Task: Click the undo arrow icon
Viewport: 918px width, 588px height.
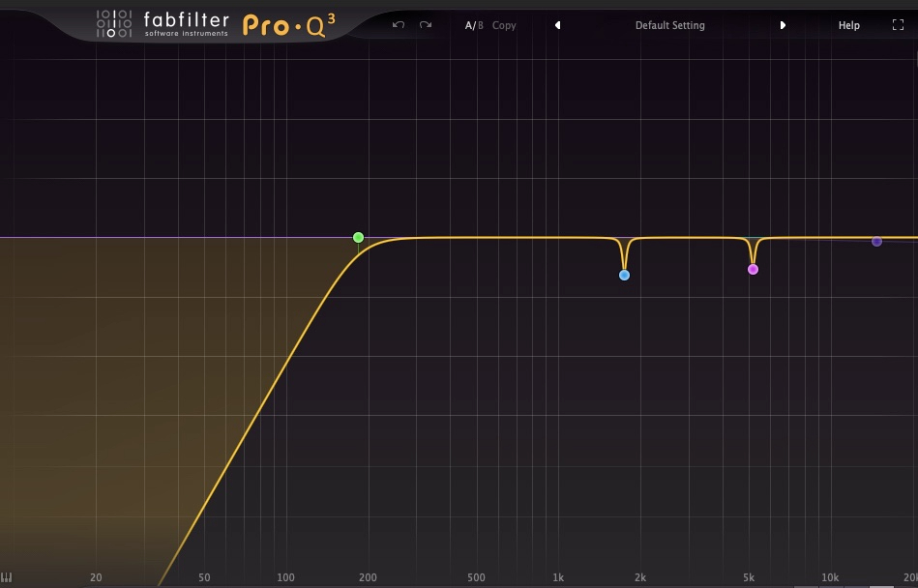Action: (399, 25)
